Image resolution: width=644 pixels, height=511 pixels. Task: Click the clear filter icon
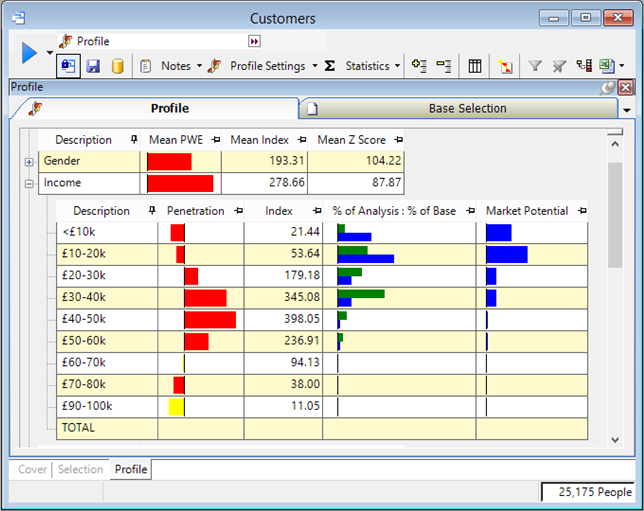tap(559, 66)
